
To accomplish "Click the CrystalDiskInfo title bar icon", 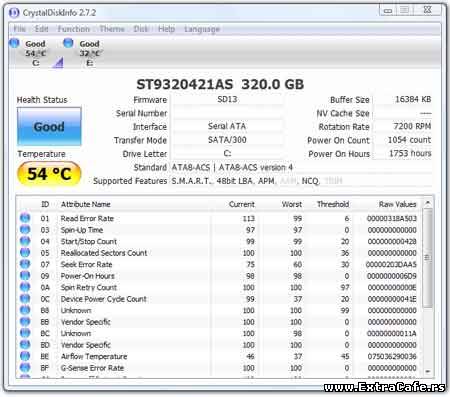I will 14,13.
